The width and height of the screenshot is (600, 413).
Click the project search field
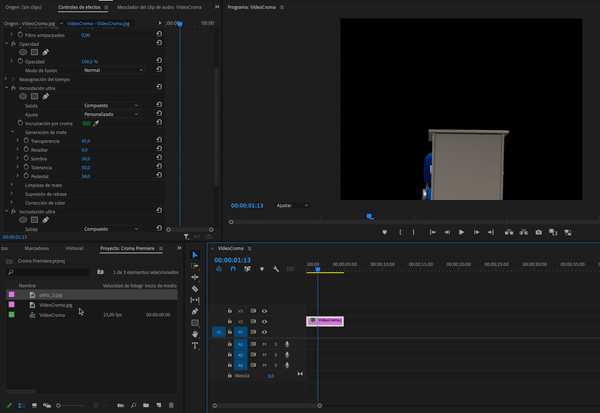50,272
